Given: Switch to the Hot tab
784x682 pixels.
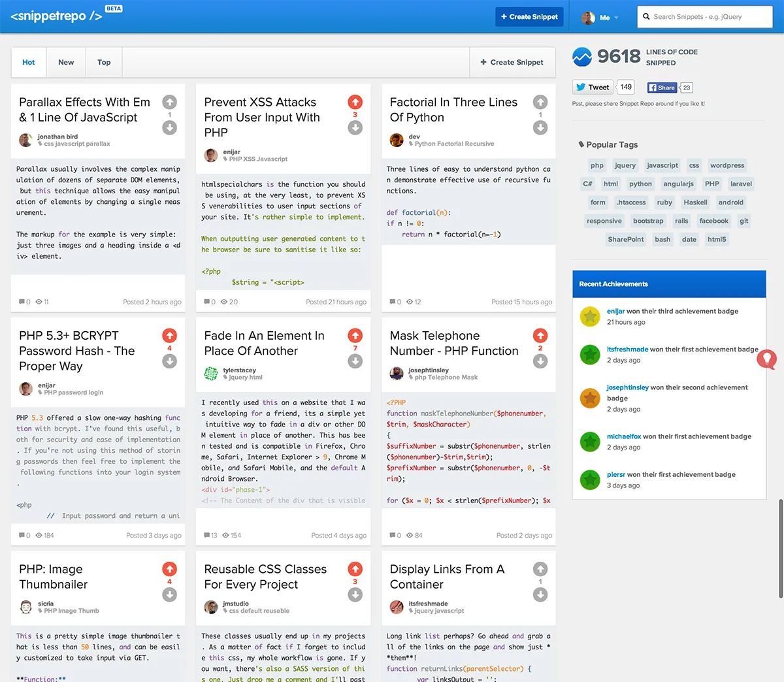Looking at the screenshot, I should click(29, 62).
